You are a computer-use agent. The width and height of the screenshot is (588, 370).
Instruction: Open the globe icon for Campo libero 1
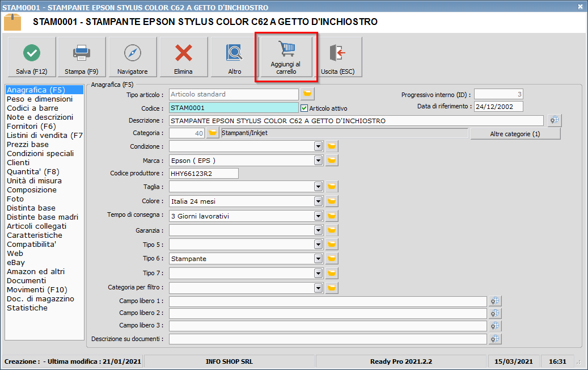coord(495,301)
